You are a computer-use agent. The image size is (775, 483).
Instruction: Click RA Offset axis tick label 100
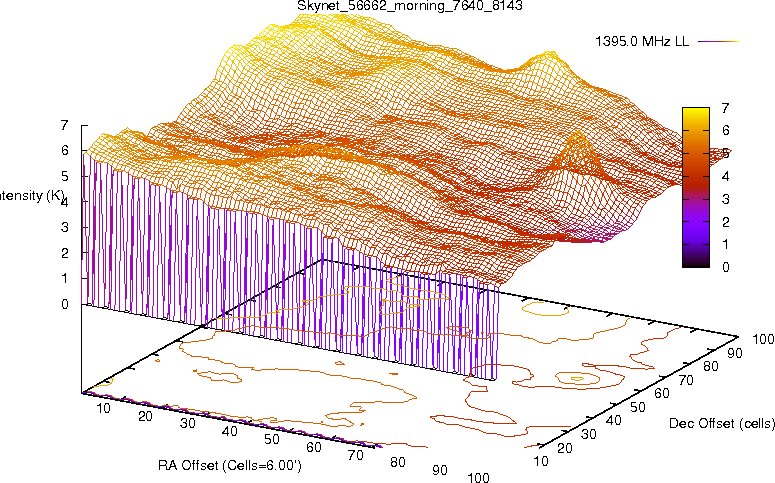click(478, 477)
